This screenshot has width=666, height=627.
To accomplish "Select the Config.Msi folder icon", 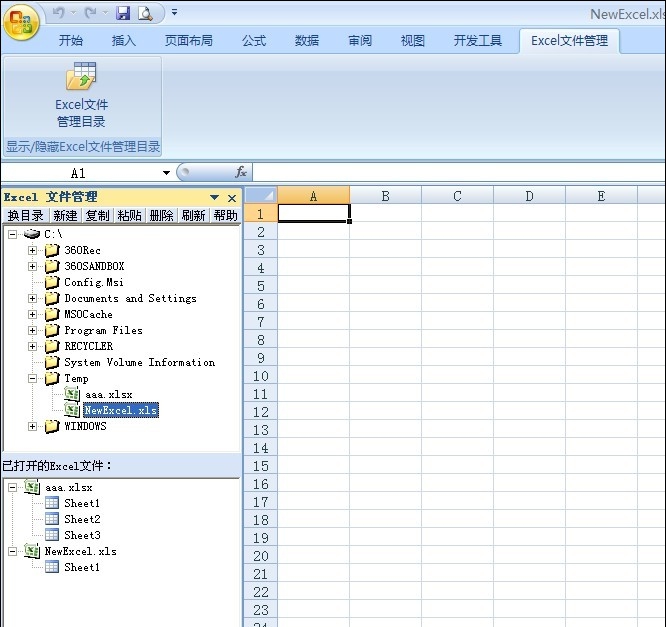I will tap(52, 282).
